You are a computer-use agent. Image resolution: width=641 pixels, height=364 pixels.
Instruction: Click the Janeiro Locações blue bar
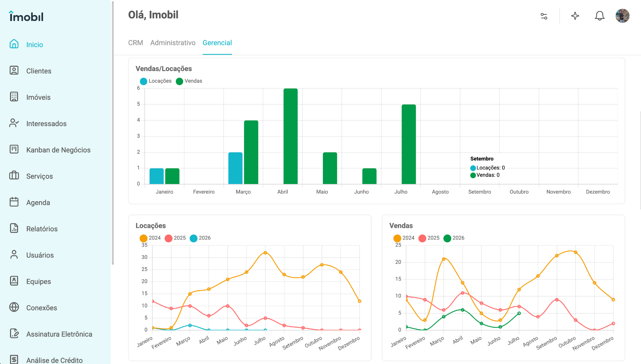click(157, 176)
